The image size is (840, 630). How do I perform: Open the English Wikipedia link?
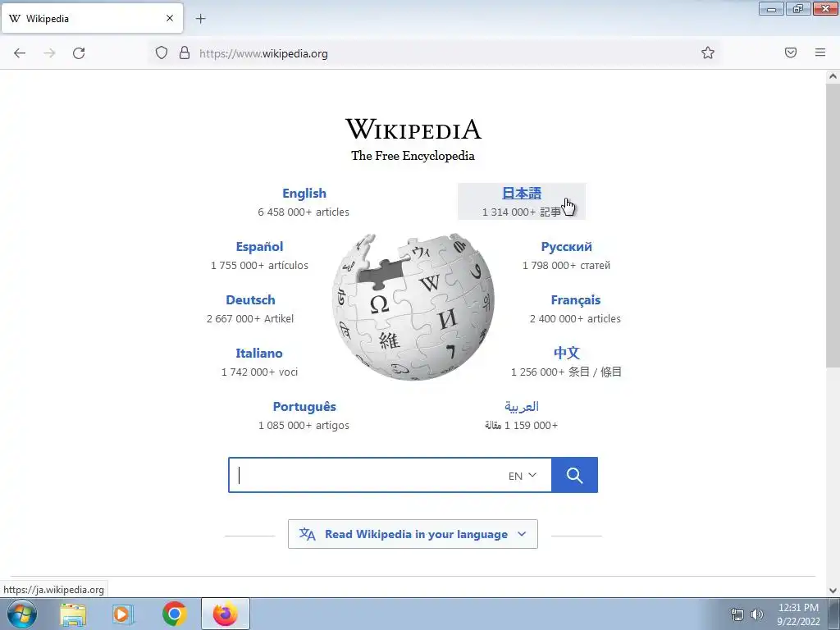304,194
